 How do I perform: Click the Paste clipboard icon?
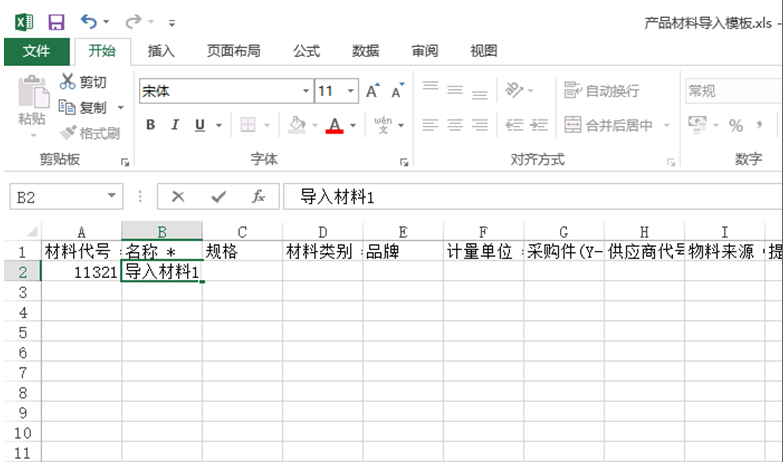click(33, 92)
